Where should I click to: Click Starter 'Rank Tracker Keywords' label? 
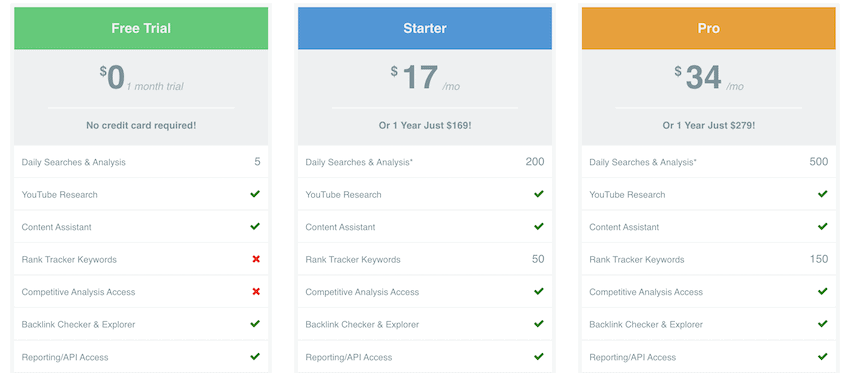coord(353,260)
